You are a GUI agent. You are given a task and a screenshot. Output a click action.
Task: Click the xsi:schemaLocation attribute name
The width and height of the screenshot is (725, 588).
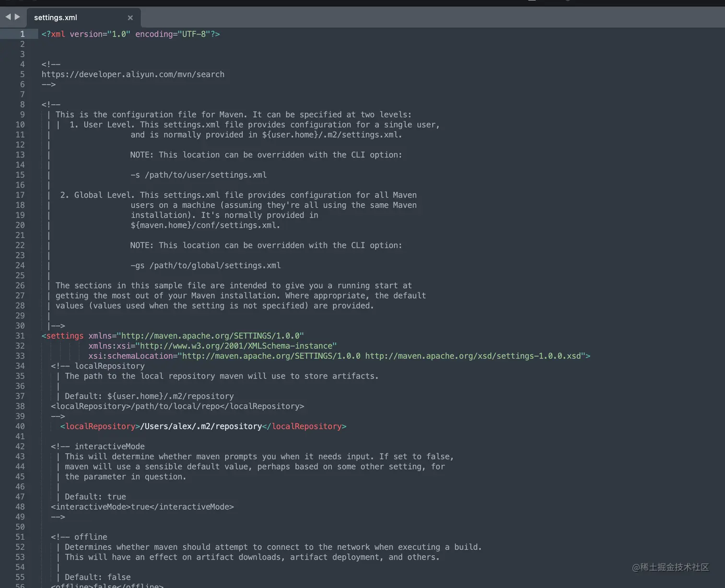tap(130, 356)
